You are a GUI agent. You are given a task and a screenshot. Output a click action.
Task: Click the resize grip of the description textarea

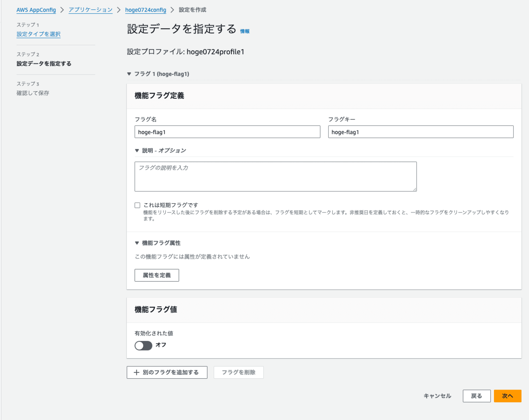[414, 189]
